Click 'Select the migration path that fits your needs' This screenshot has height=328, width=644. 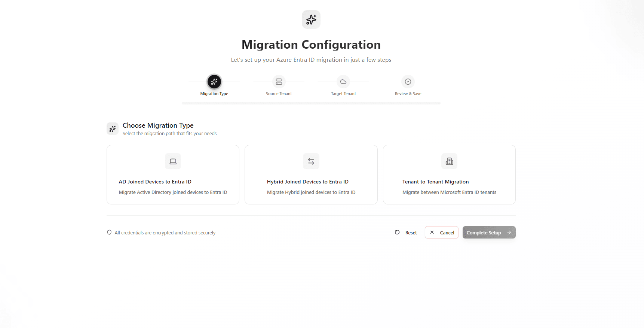pyautogui.click(x=170, y=134)
